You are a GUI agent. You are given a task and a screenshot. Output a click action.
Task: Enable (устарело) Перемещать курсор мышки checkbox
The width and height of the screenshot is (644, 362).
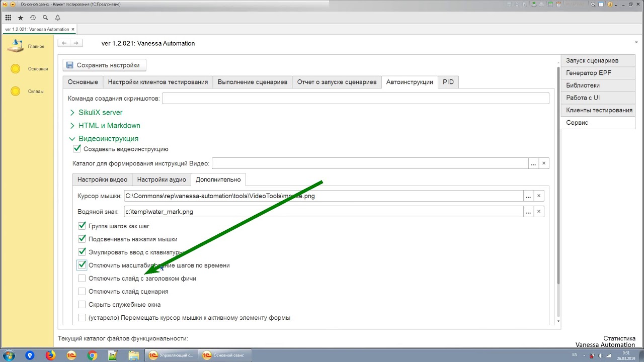(82, 317)
